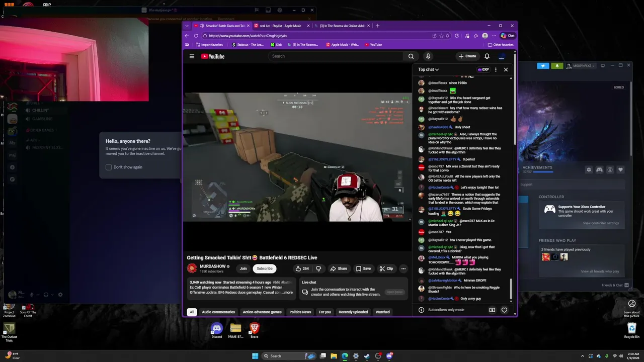The width and height of the screenshot is (644, 362).
Task: Open live chat options three-dot menu
Action: [496, 69]
